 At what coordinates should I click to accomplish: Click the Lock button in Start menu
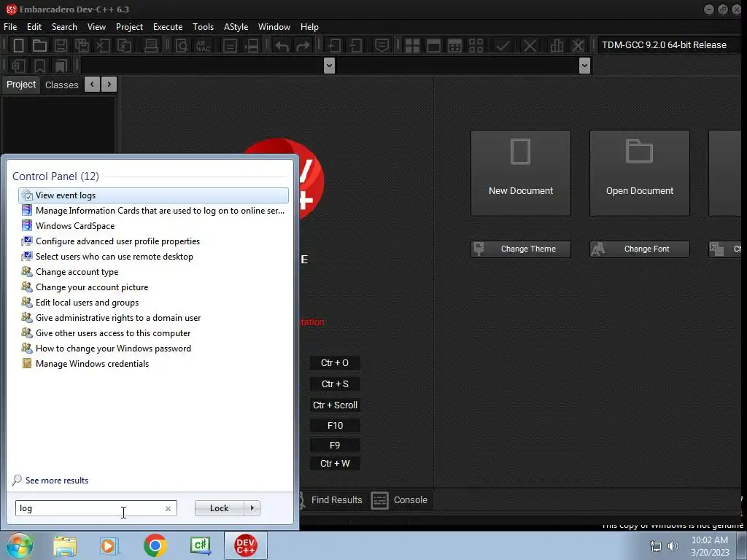click(x=219, y=508)
